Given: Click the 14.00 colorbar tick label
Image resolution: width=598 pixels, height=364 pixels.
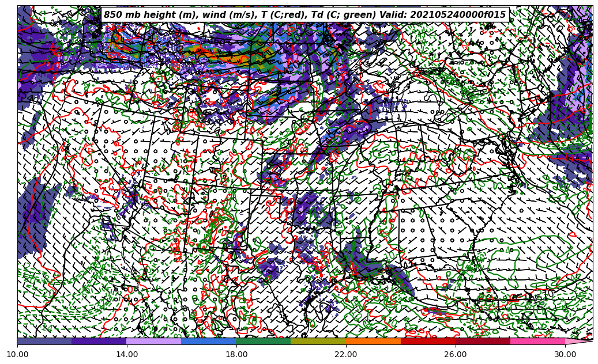Looking at the screenshot, I should (x=127, y=355).
